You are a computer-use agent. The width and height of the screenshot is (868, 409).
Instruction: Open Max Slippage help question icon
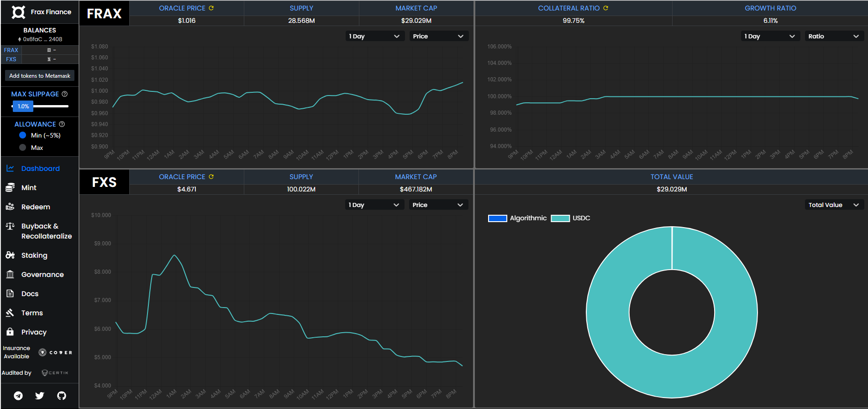point(65,94)
